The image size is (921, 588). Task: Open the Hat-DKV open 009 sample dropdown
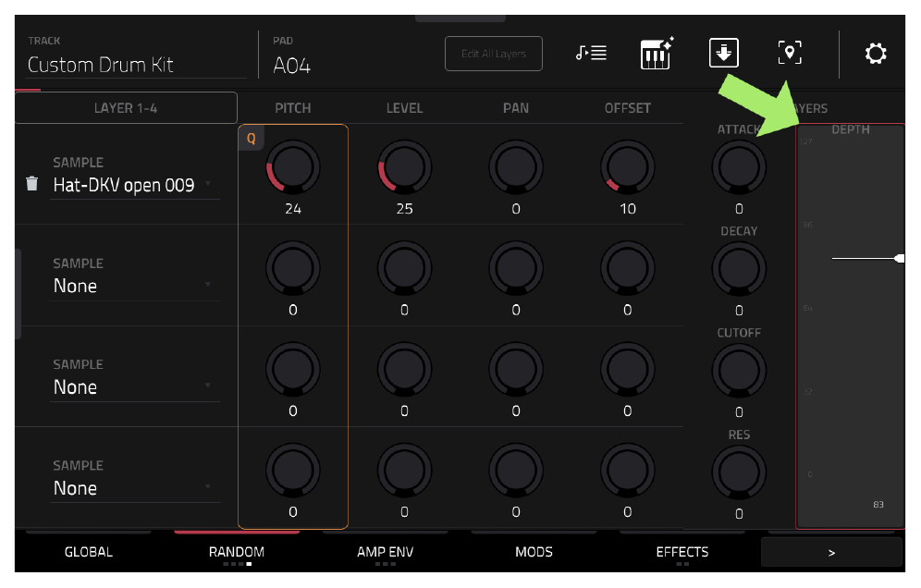coord(134,185)
